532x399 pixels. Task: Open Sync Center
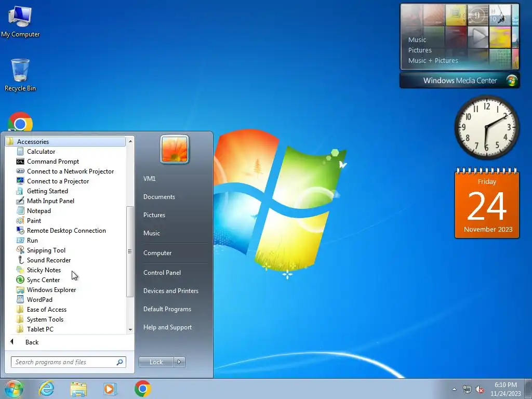43,280
